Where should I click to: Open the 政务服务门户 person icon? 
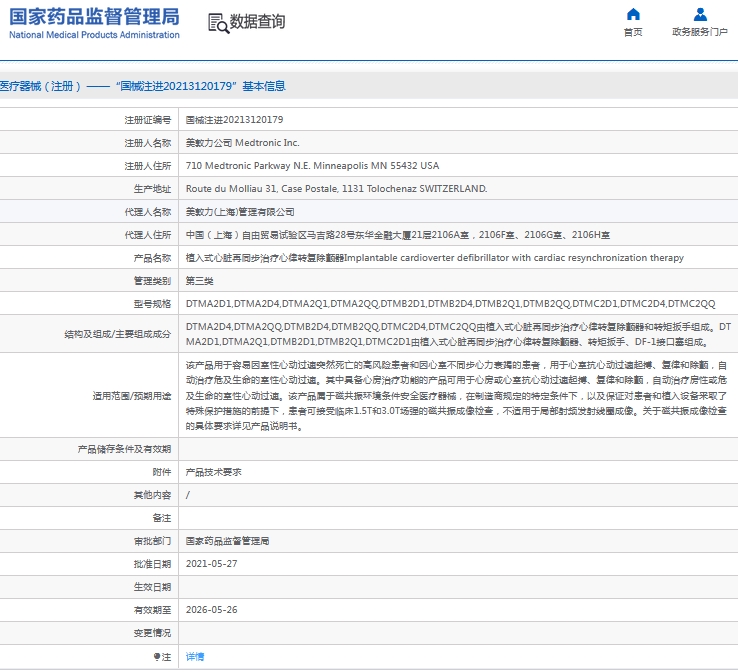[x=700, y=14]
